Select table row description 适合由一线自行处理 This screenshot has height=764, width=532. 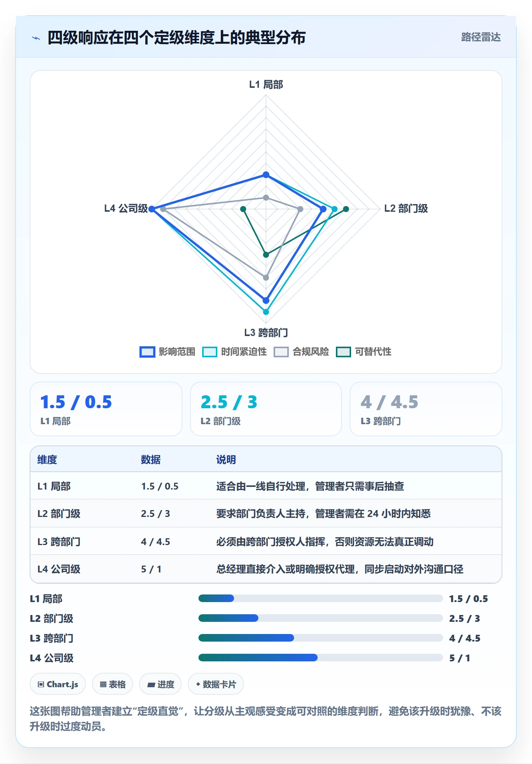[310, 486]
